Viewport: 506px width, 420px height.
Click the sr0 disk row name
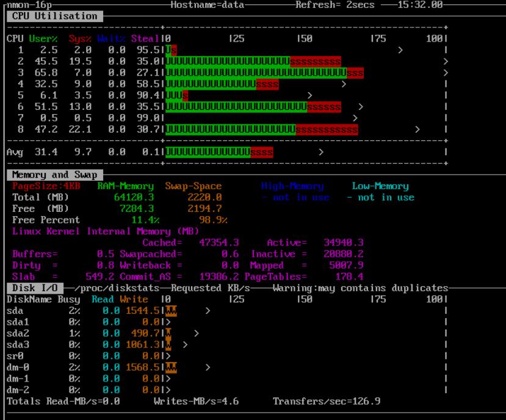pos(15,356)
